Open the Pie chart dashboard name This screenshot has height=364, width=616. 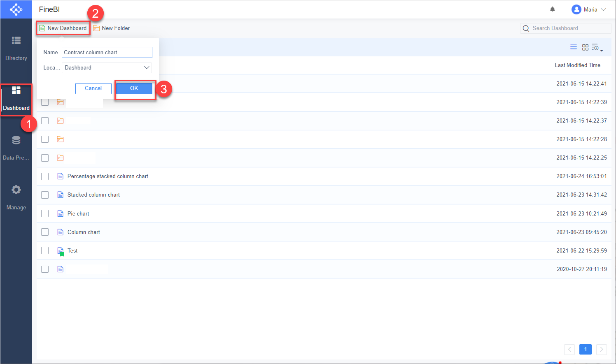tap(78, 213)
